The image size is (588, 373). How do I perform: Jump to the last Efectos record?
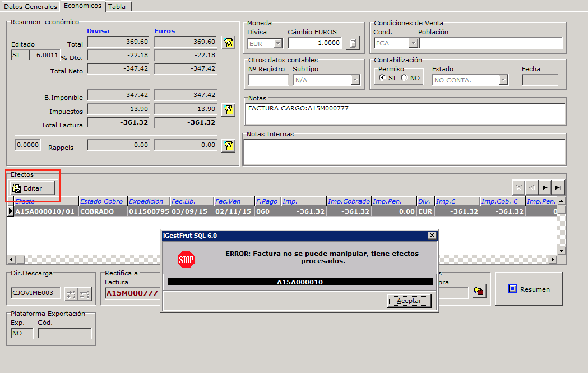[x=558, y=187]
